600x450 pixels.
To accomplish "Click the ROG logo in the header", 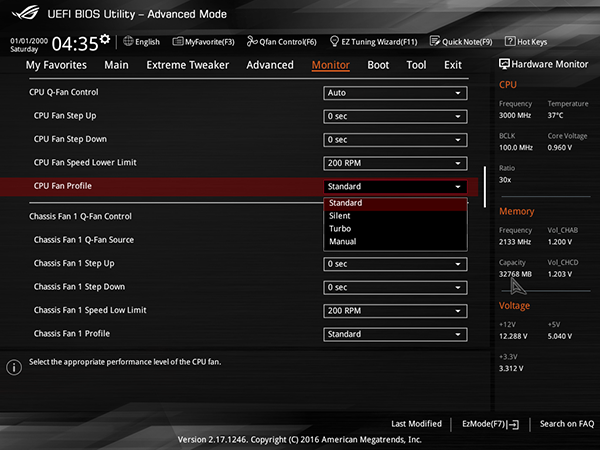I will coord(25,12).
